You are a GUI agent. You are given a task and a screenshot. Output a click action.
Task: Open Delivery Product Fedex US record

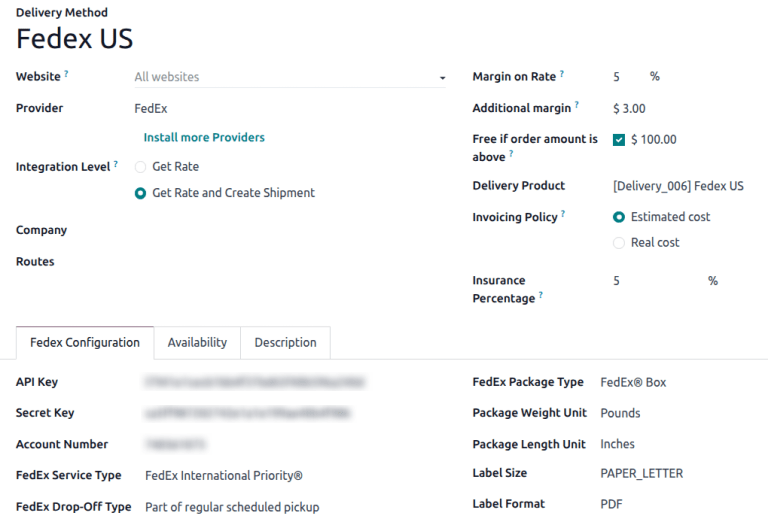pos(678,186)
